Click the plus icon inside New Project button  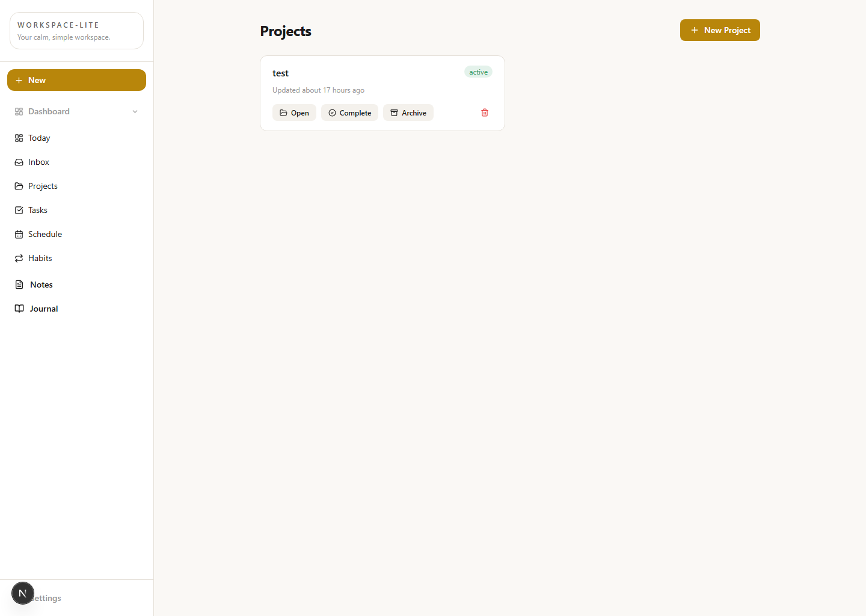click(695, 29)
